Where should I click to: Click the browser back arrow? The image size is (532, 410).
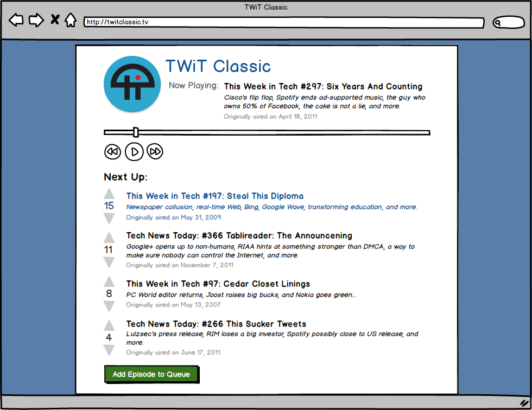click(x=16, y=21)
